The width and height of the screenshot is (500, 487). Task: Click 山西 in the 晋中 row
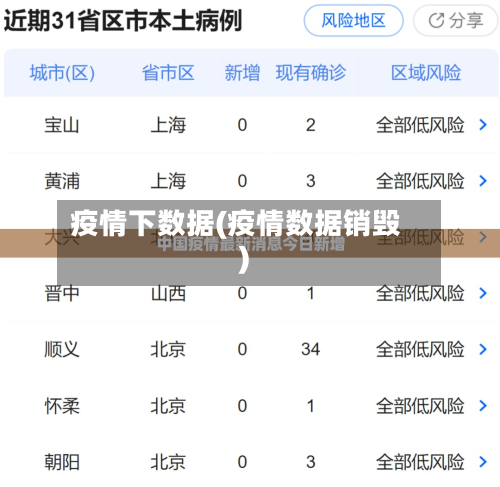click(x=168, y=293)
